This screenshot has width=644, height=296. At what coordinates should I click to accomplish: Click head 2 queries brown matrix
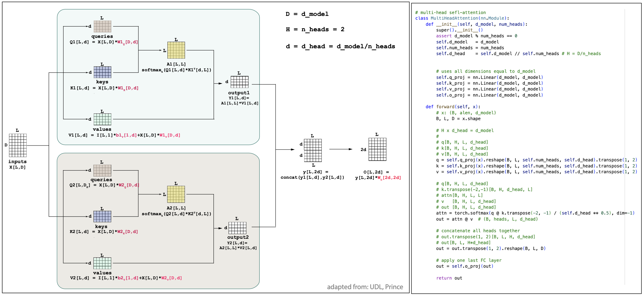click(102, 170)
